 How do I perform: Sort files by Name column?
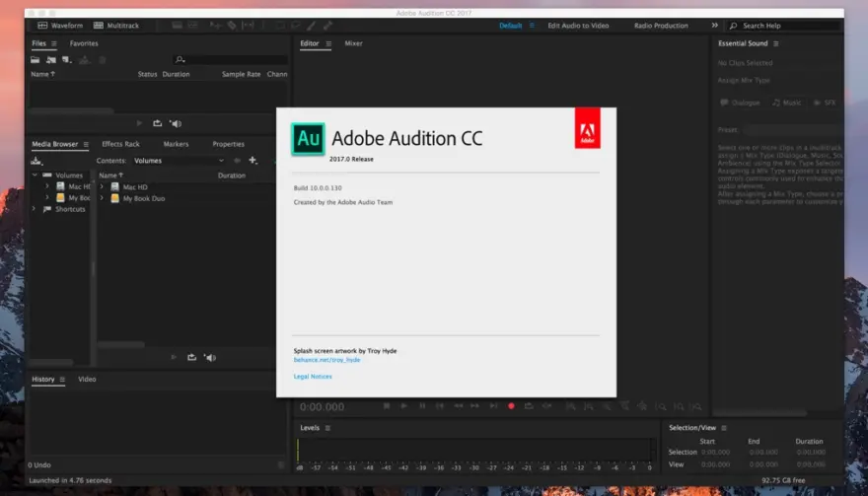coord(42,74)
